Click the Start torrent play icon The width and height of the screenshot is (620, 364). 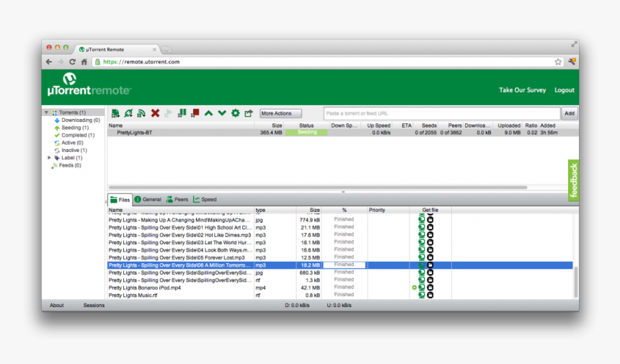click(168, 113)
